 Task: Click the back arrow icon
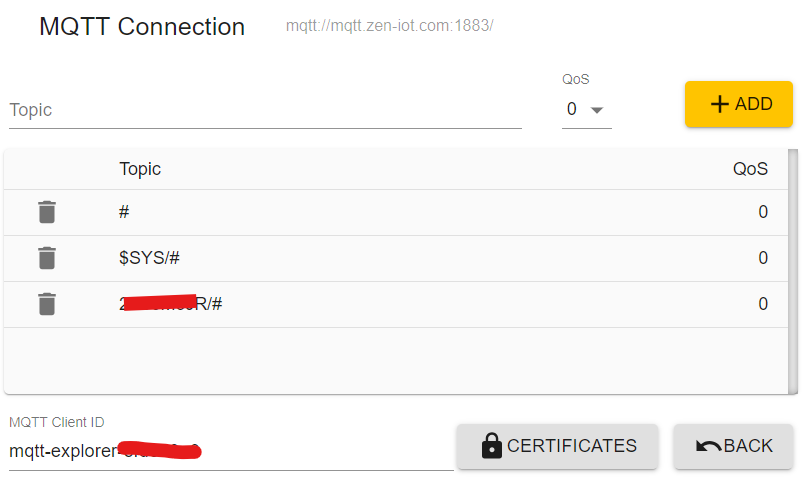pyautogui.click(x=708, y=446)
